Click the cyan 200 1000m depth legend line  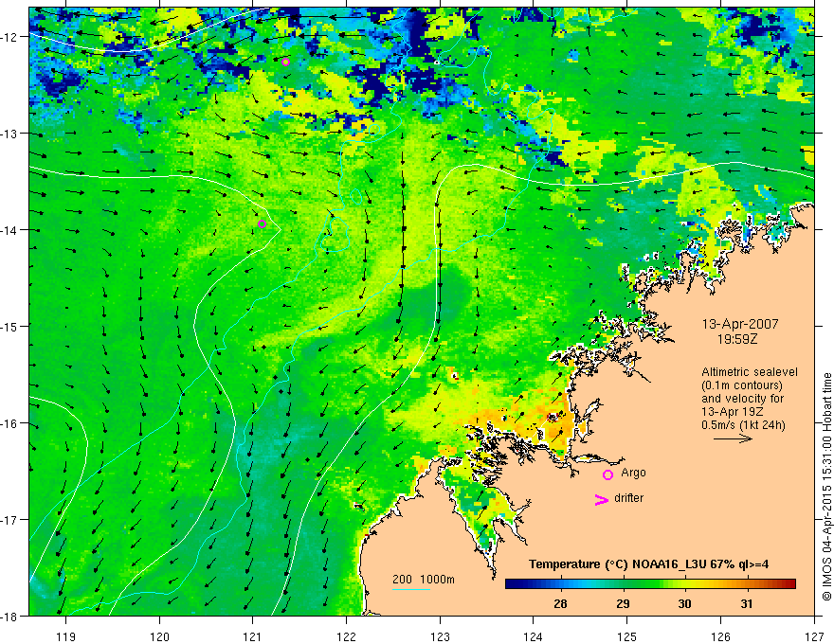coord(411,589)
